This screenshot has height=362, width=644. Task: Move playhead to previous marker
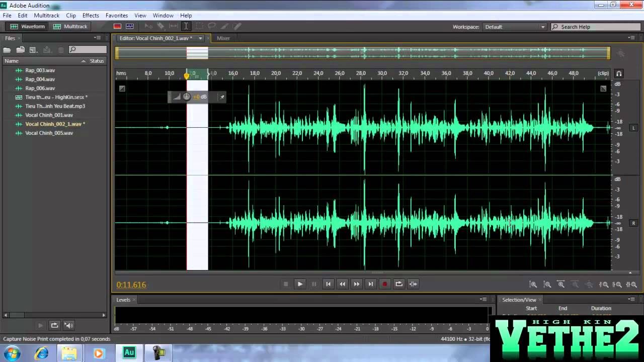tap(328, 284)
